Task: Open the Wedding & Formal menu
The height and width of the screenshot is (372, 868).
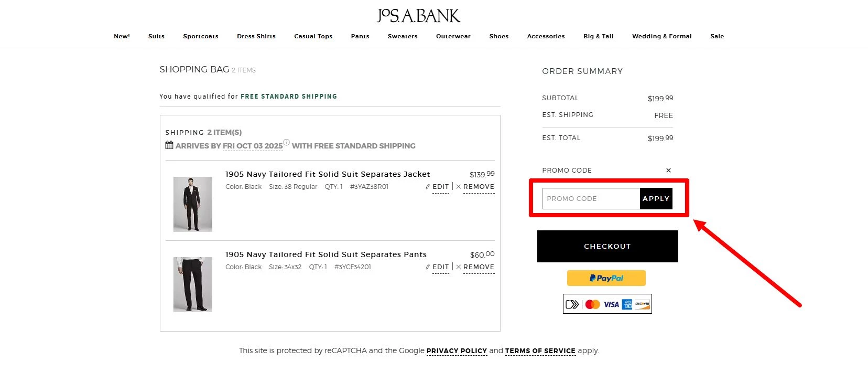Action: click(x=661, y=36)
